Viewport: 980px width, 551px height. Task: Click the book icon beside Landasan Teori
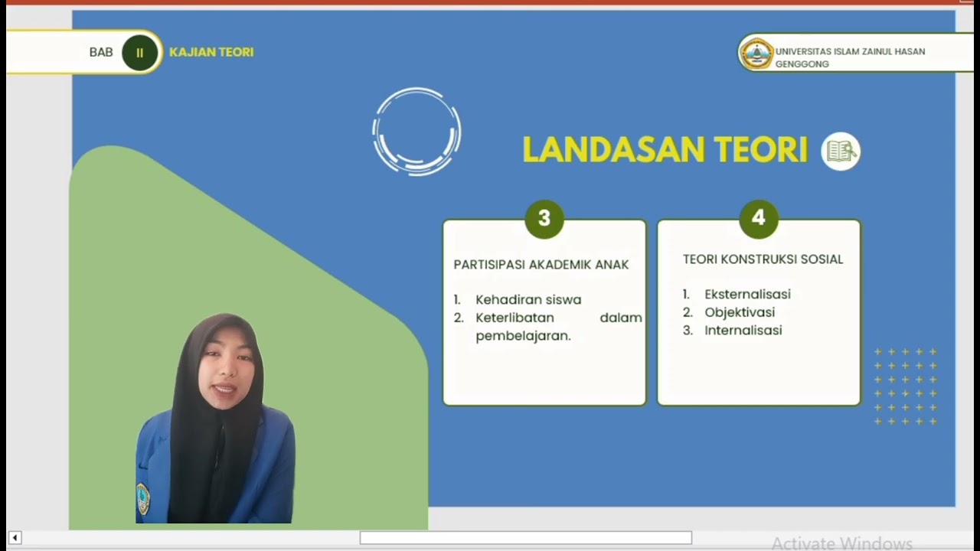click(x=841, y=151)
